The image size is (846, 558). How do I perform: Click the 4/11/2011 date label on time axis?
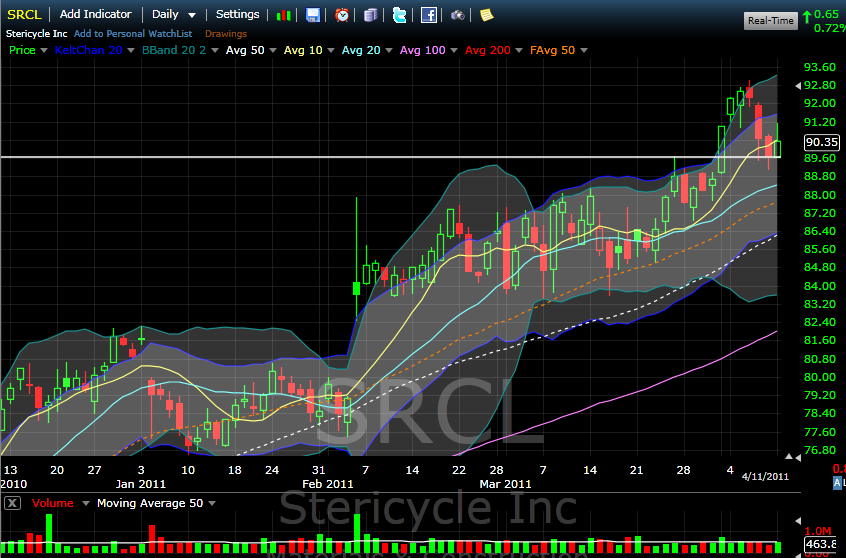(765, 477)
